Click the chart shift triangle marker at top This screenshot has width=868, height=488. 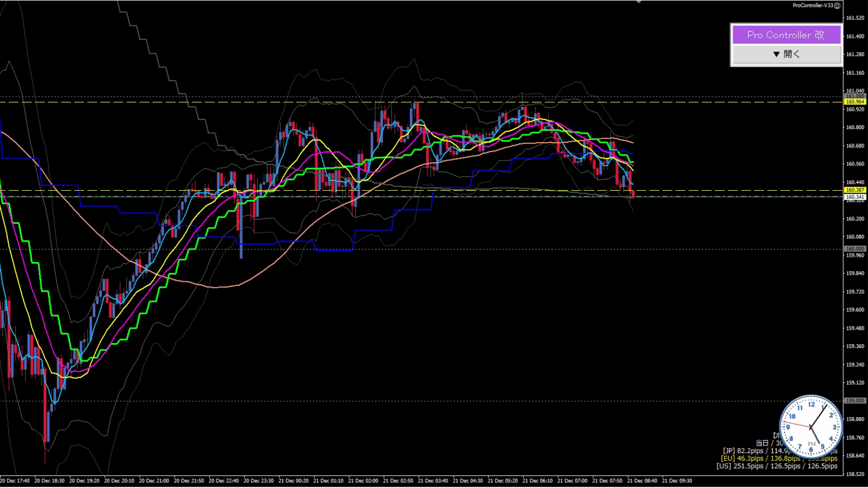tap(639, 2)
